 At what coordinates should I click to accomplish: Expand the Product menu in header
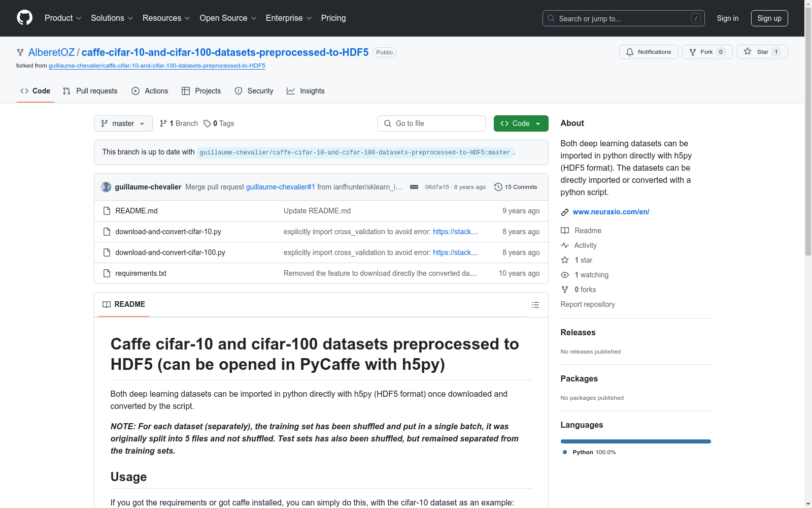pos(63,18)
